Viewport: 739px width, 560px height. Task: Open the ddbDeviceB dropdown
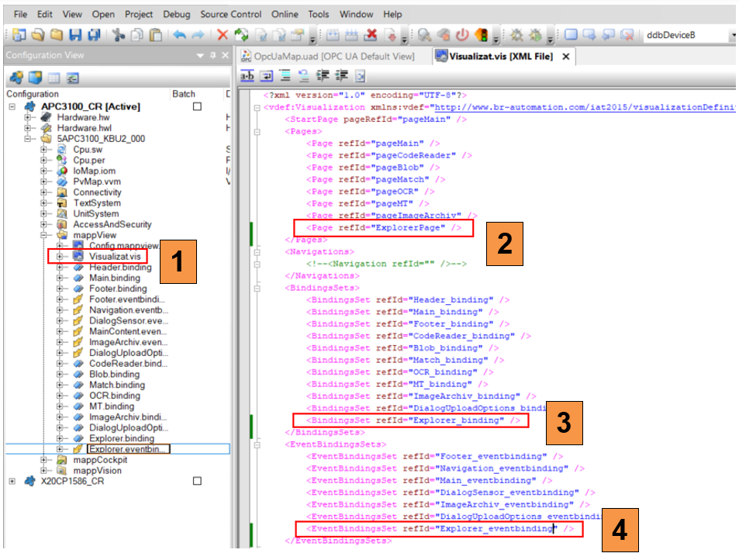[733, 35]
